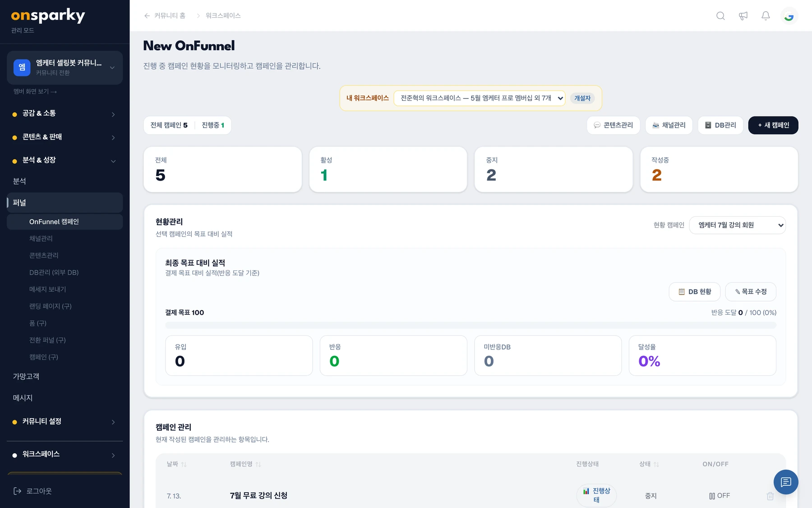Expand the 워크스페이스 sidebar section
This screenshot has width=812, height=508.
pos(65,454)
